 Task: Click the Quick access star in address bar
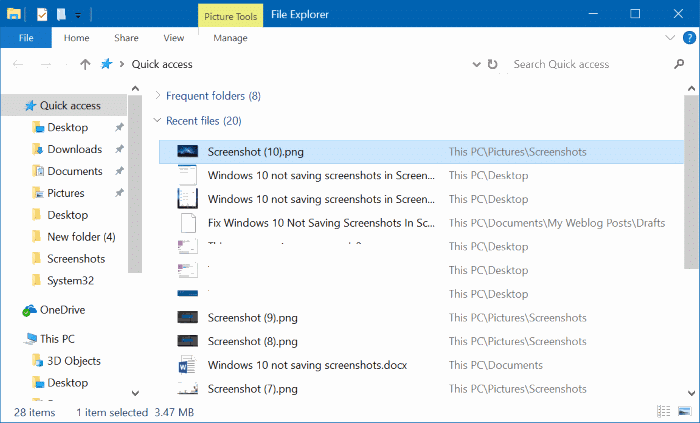106,64
